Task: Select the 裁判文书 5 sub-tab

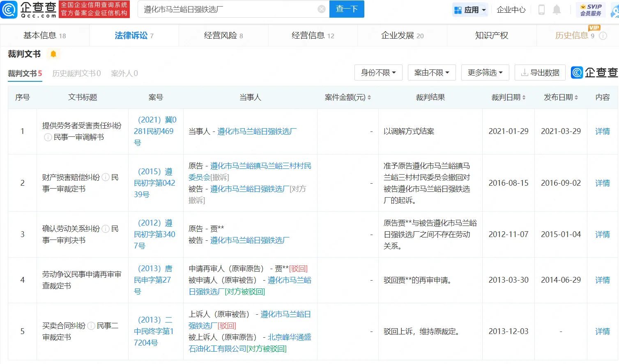Action: click(x=25, y=74)
